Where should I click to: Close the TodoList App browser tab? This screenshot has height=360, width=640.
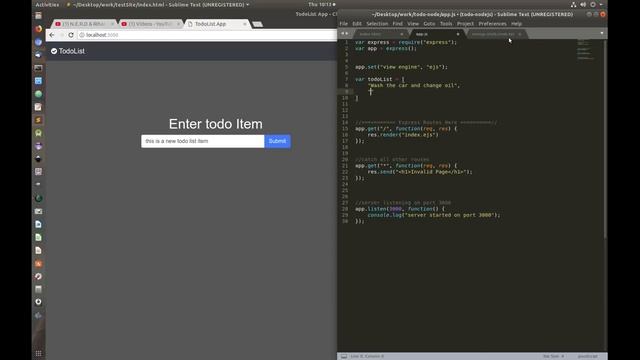(x=244, y=24)
